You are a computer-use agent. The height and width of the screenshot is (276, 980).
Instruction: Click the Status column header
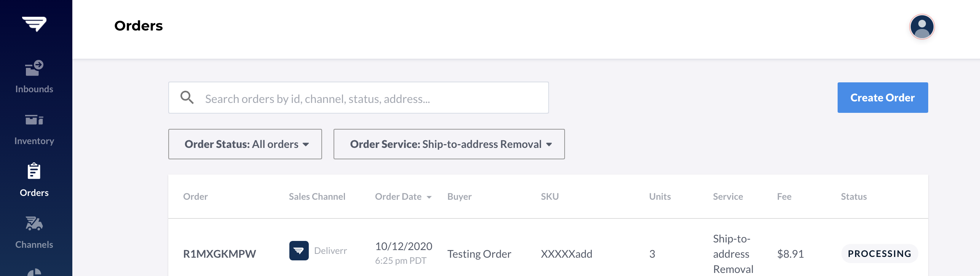click(x=854, y=197)
